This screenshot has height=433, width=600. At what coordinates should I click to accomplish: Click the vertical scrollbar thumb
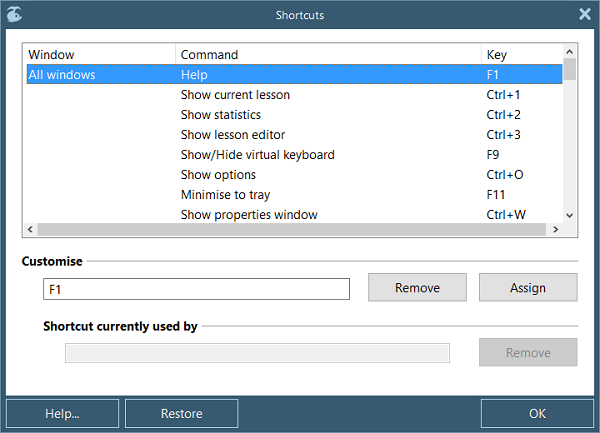[570, 69]
